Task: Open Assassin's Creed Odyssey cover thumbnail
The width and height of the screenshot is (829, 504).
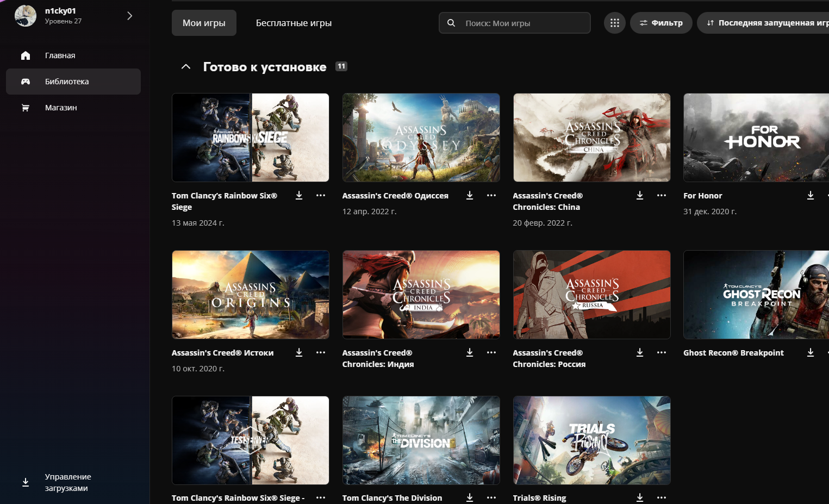Action: pos(421,138)
